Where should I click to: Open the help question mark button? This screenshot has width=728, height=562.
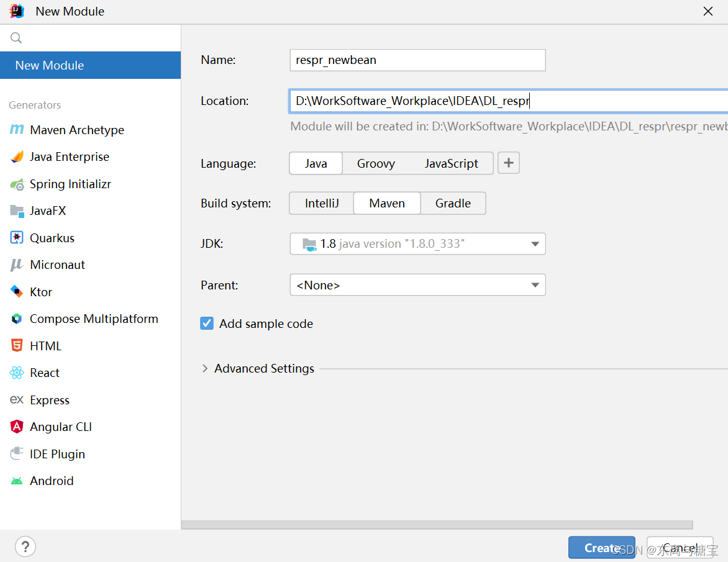pos(25,547)
